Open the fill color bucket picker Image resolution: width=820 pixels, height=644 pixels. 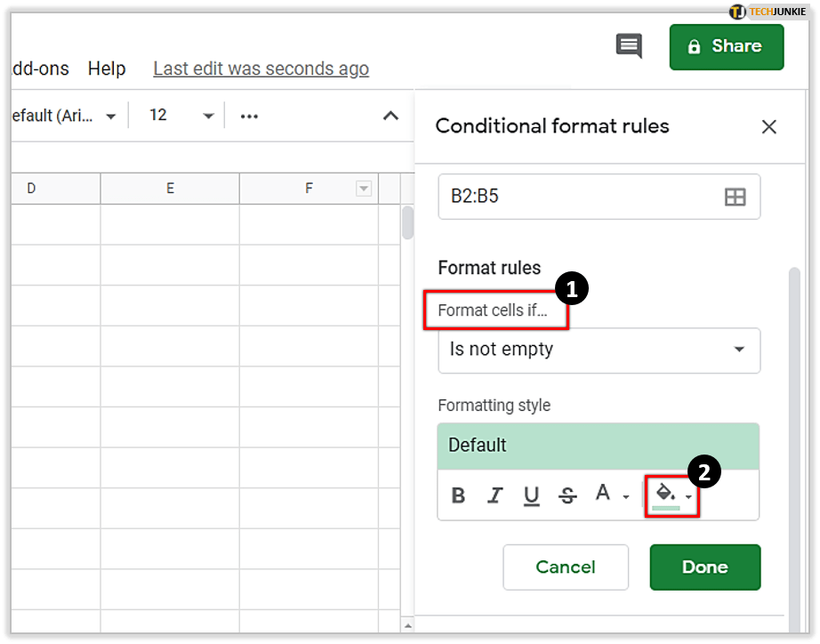tap(671, 495)
